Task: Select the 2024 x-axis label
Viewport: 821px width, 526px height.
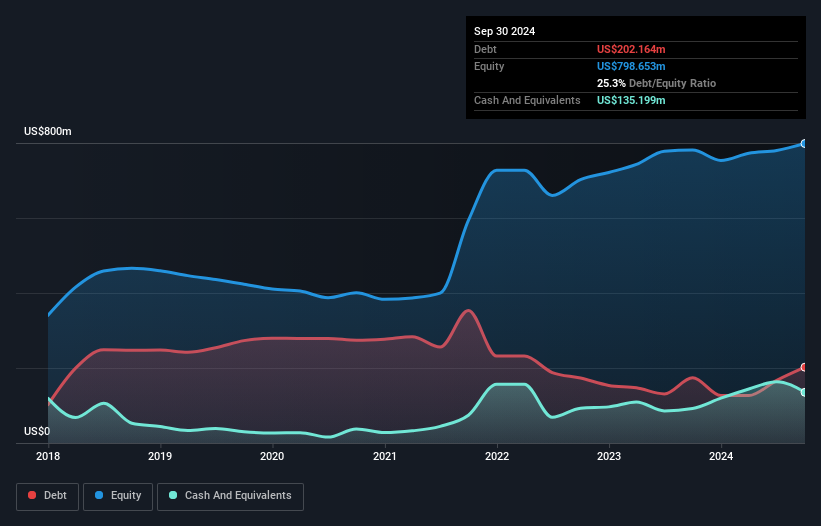Action: [x=721, y=456]
